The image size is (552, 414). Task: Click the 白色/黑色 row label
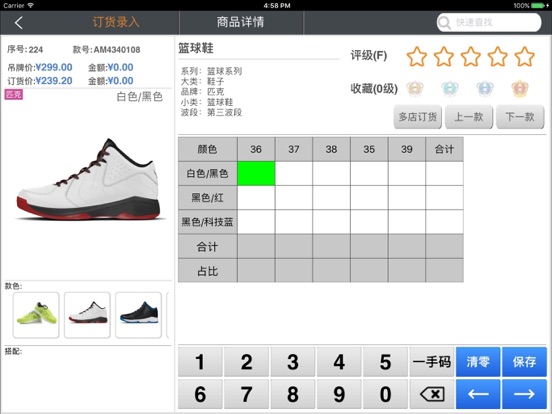(208, 174)
